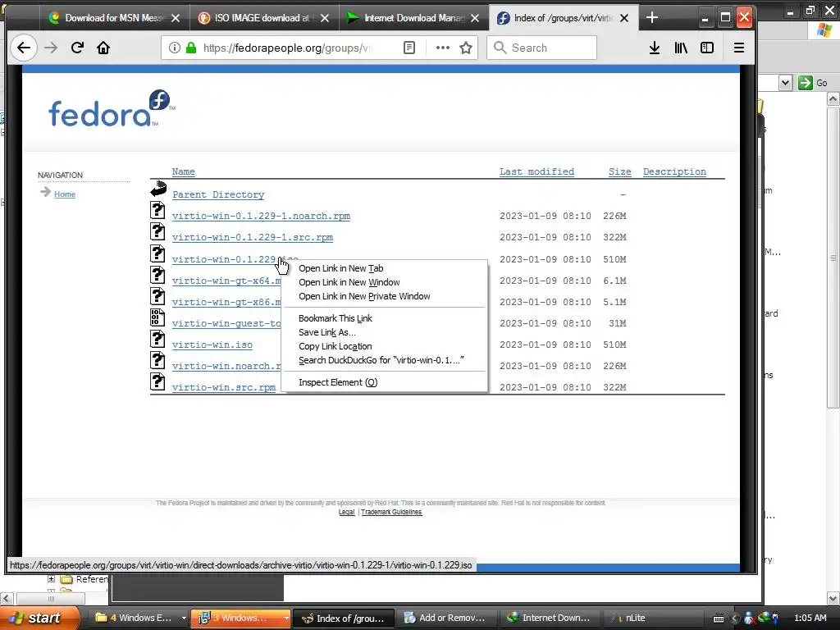
Task: Click the Fedora logo
Action: [x=112, y=109]
